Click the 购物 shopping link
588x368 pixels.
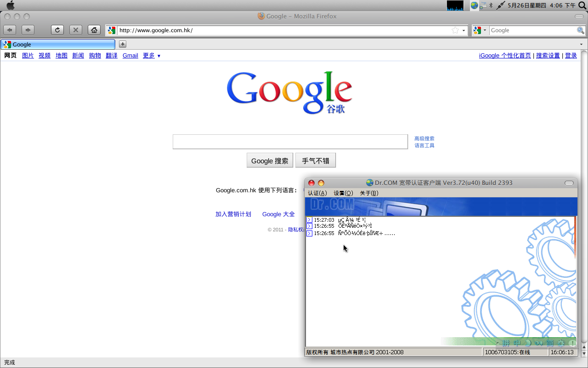point(95,56)
